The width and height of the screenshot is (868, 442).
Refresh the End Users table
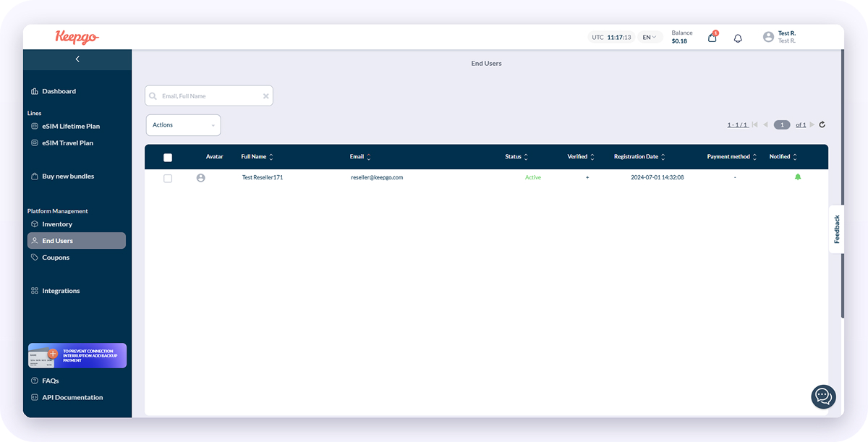coord(822,124)
